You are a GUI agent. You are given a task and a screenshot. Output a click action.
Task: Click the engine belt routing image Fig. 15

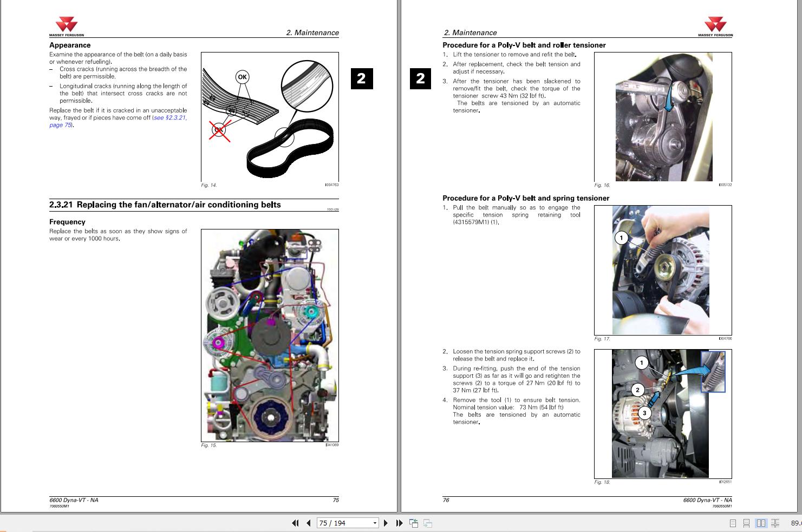270,336
